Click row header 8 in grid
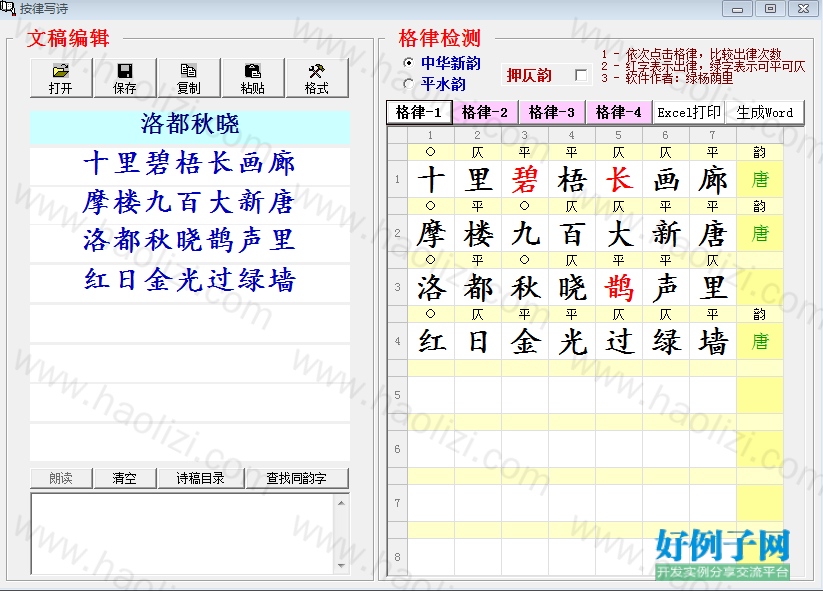The image size is (823, 591). click(397, 557)
